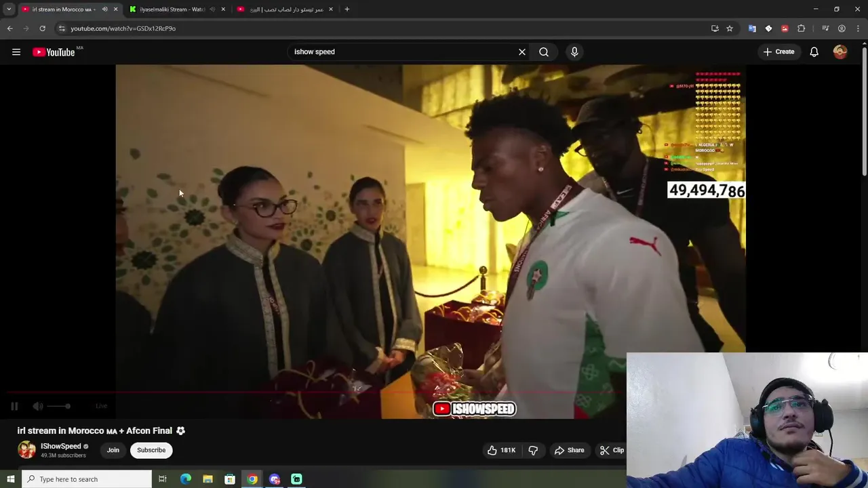Like the video with 181K likes

(501, 450)
